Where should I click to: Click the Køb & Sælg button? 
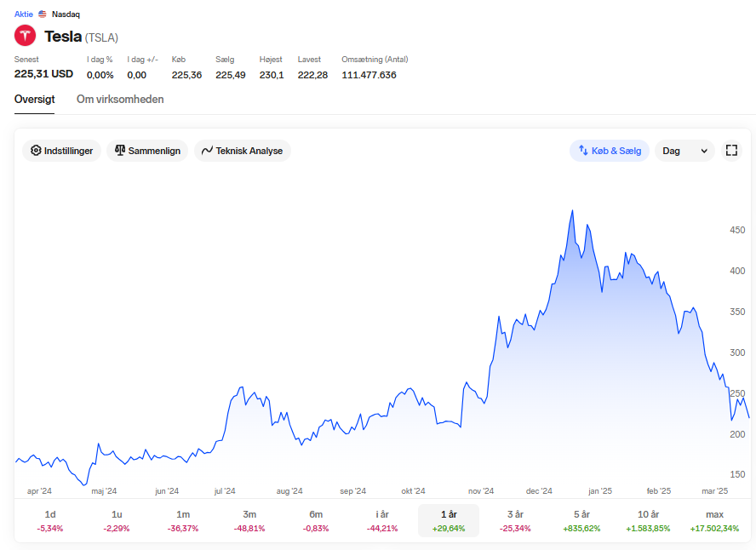610,151
